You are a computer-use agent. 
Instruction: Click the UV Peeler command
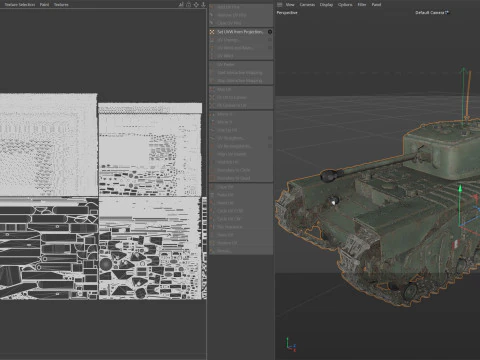[x=240, y=65]
